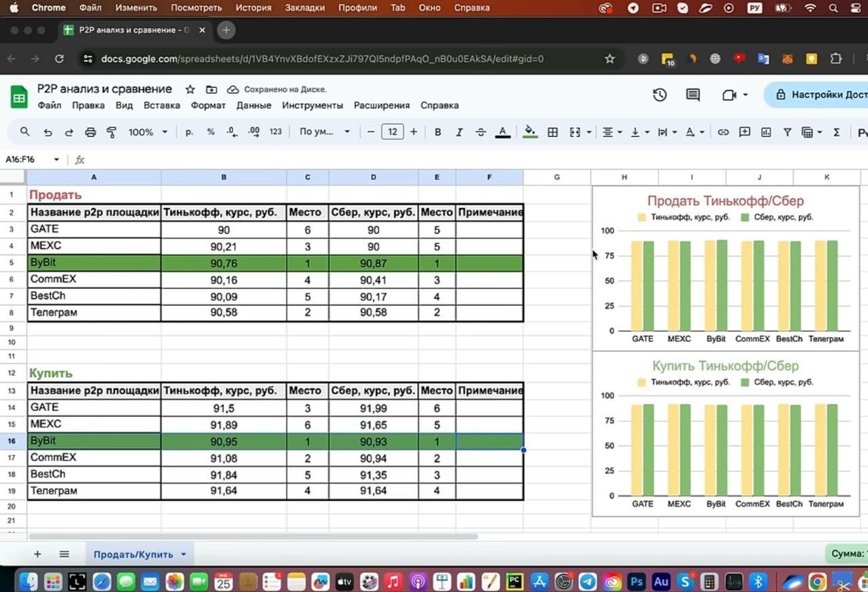Apply italic formatting from the toolbar
Screen dimensions: 868x592
(459, 132)
